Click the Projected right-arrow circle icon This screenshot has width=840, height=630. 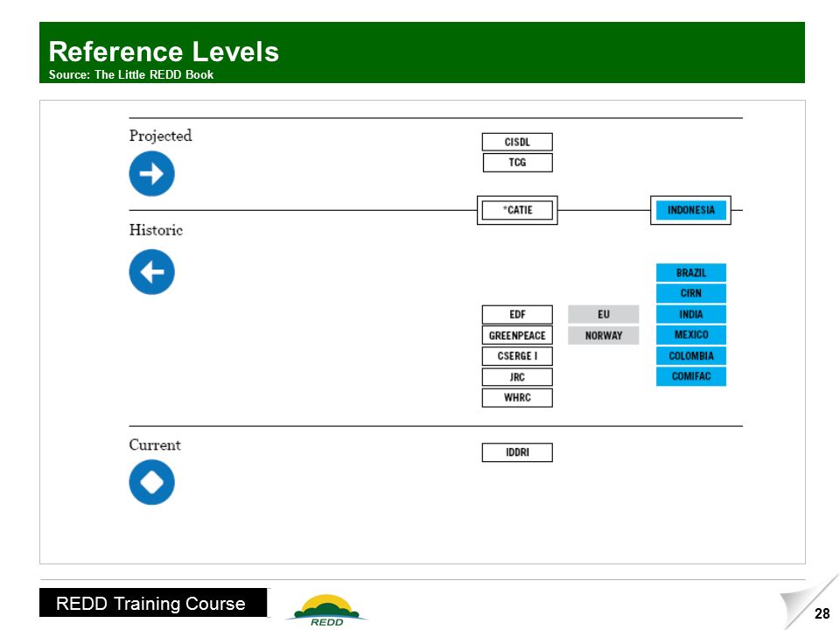tap(151, 173)
